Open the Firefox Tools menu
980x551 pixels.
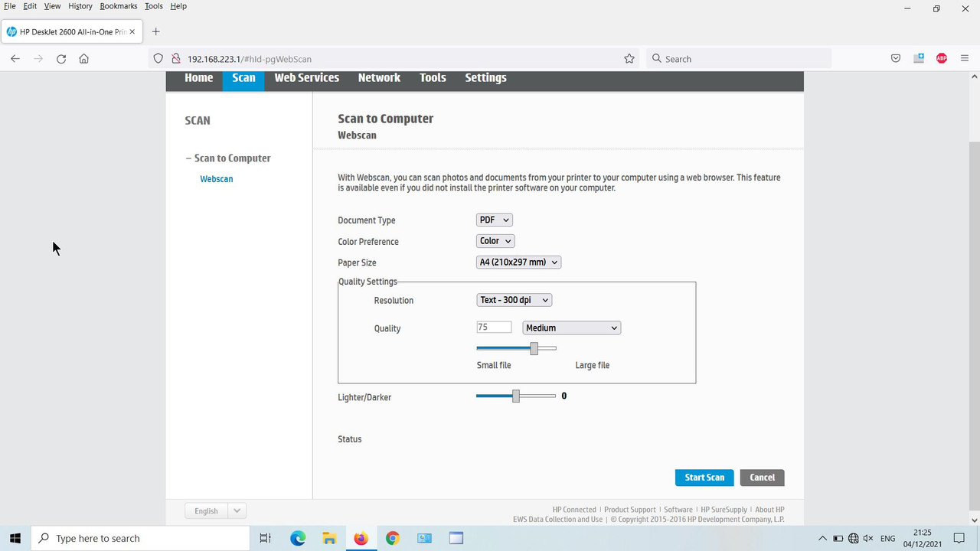point(154,6)
